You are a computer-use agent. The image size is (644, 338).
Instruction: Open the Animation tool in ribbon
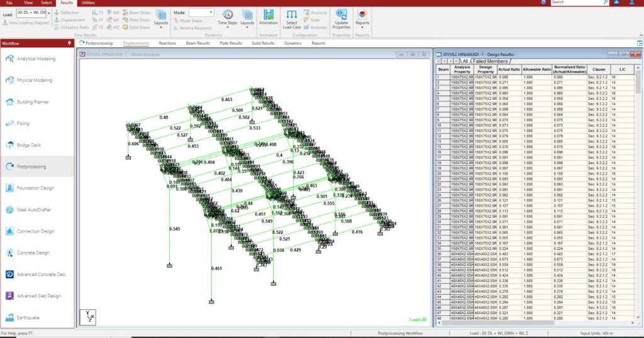268,17
